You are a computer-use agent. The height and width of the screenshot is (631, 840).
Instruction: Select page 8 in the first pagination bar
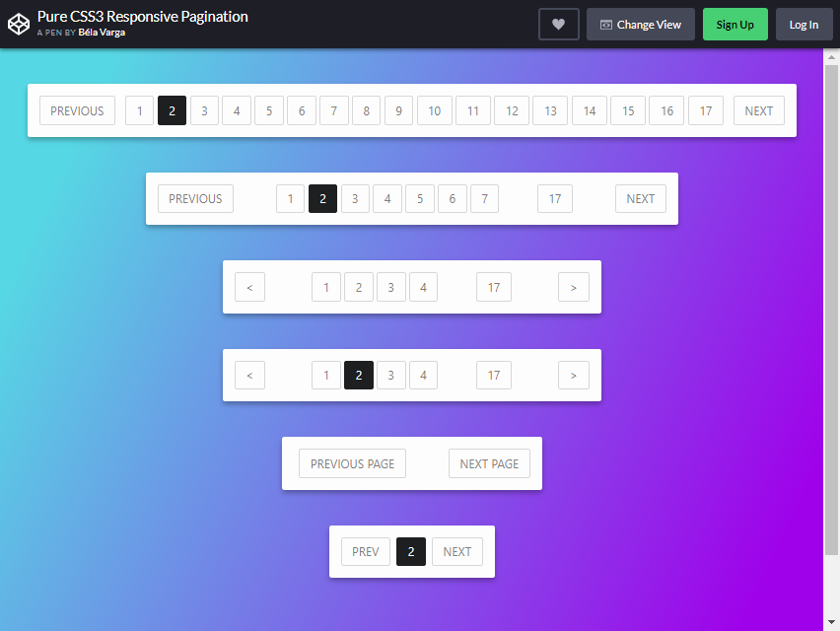point(367,110)
